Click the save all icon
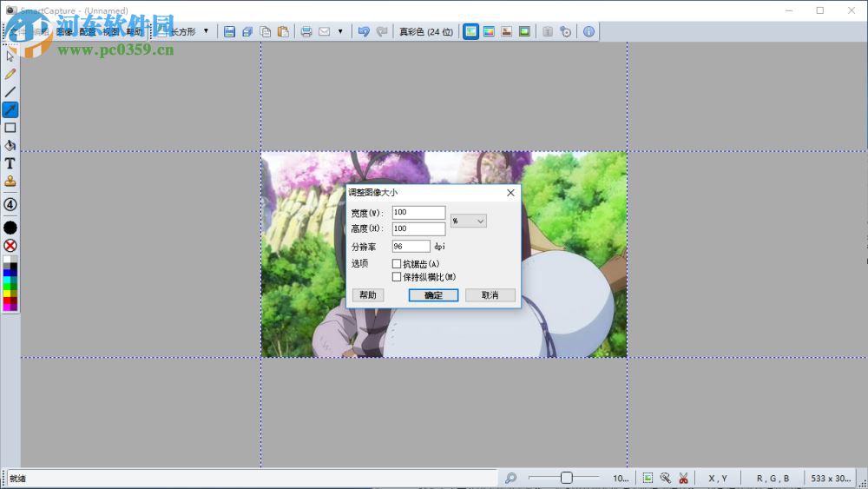The image size is (868, 489). point(247,31)
